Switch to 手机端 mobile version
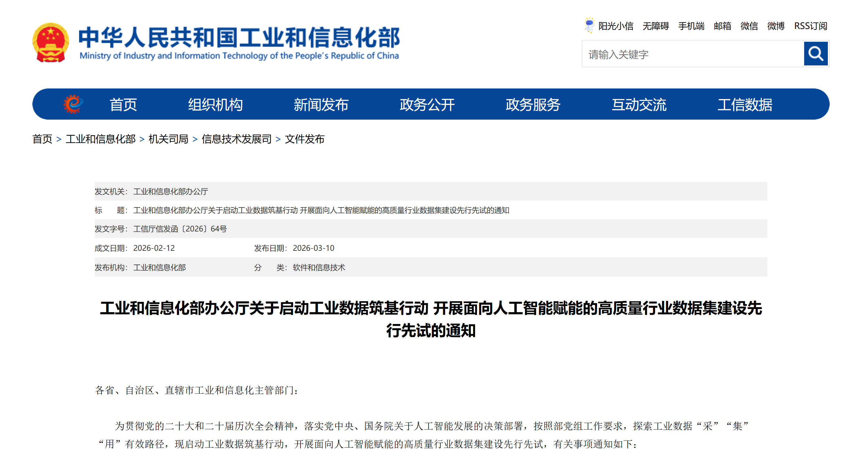 pyautogui.click(x=691, y=26)
